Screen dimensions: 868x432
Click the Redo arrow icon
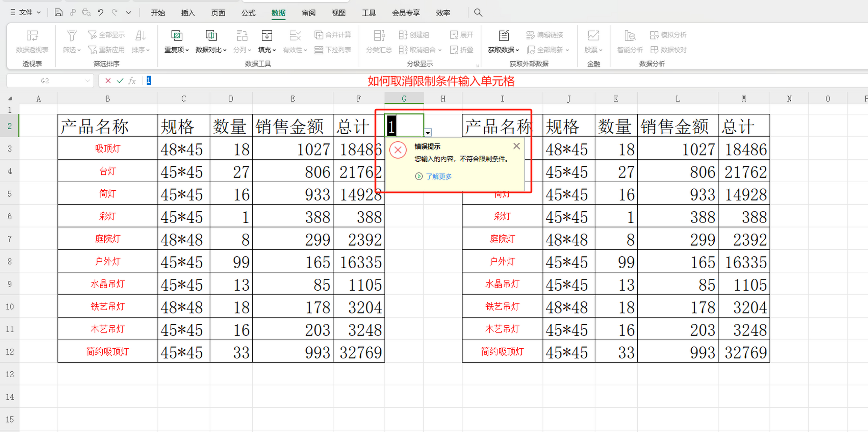114,13
